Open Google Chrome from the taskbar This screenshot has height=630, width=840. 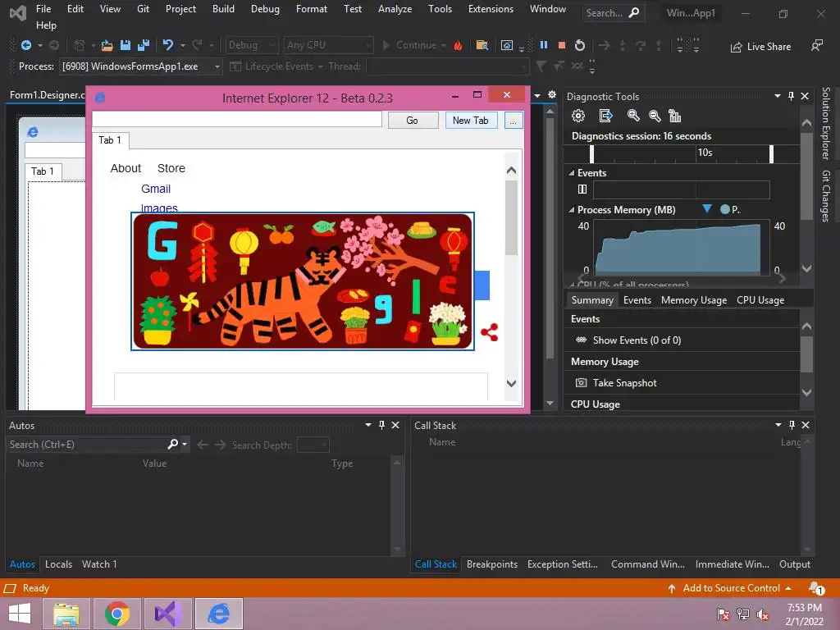[x=116, y=614]
